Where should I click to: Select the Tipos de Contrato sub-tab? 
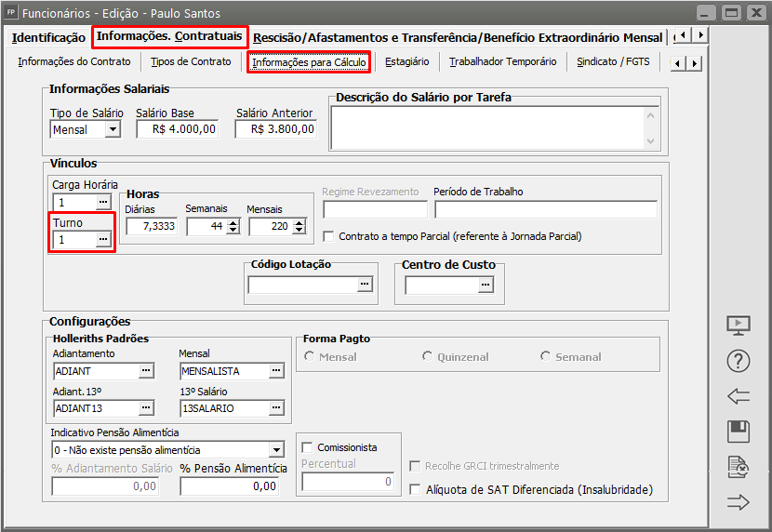pyautogui.click(x=191, y=61)
